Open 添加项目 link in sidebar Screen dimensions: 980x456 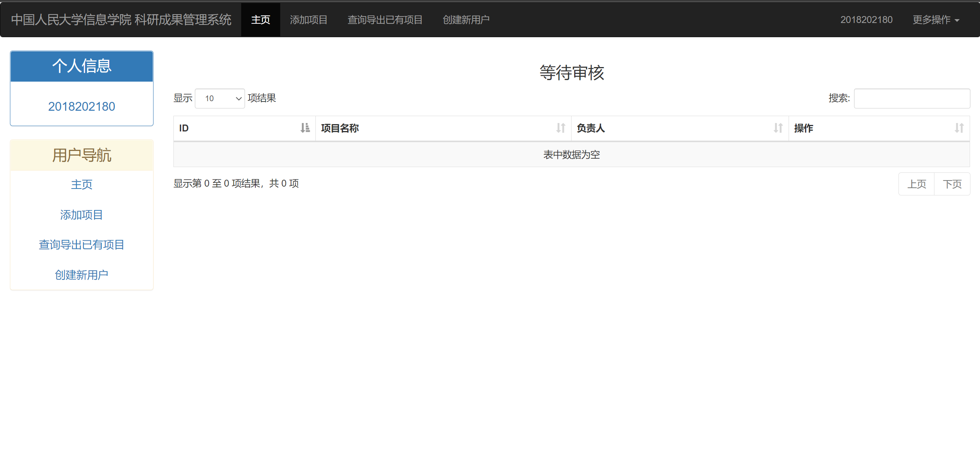pos(82,215)
